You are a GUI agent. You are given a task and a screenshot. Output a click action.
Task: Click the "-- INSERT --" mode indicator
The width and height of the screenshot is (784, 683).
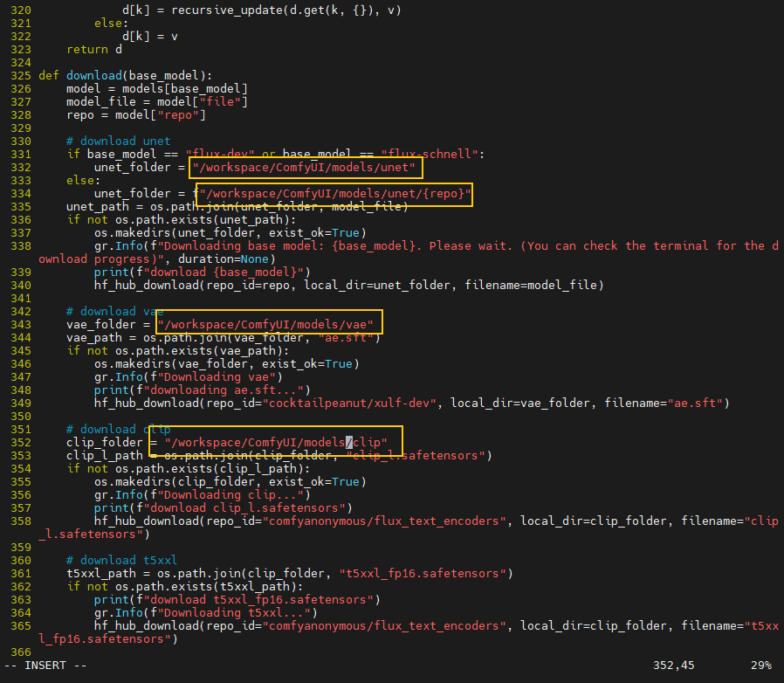tap(45, 666)
